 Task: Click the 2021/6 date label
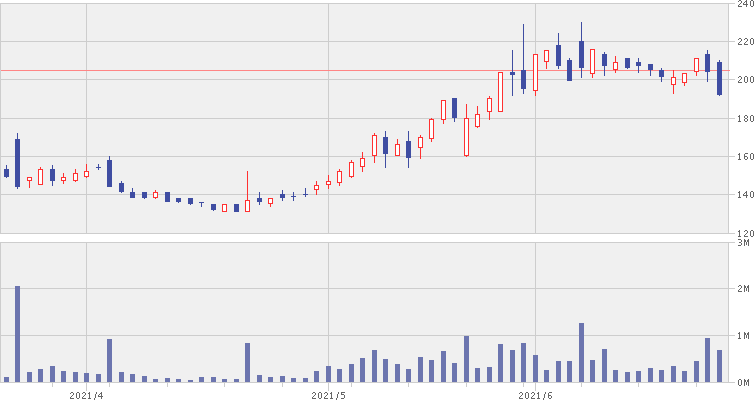(x=535, y=394)
